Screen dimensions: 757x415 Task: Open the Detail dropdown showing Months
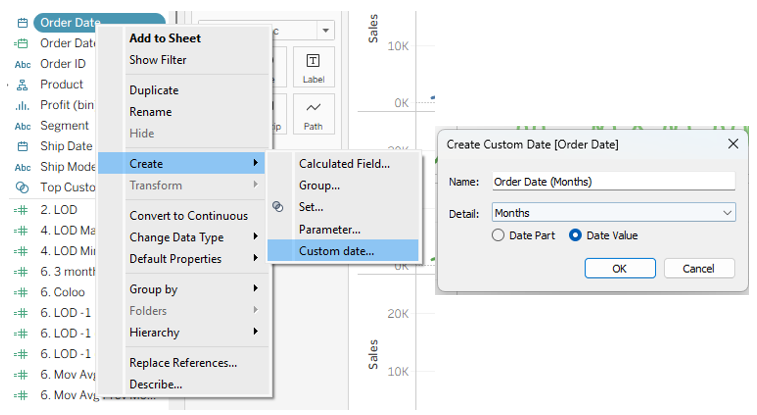point(614,212)
